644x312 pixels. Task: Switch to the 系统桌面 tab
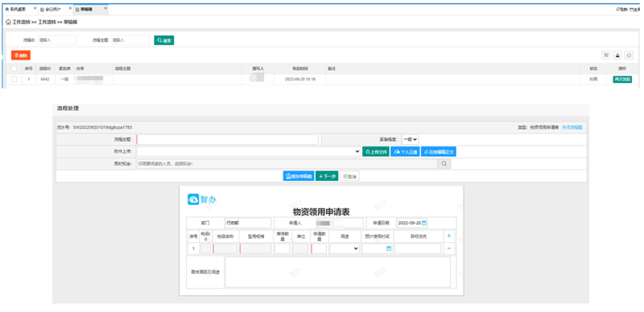(x=18, y=9)
